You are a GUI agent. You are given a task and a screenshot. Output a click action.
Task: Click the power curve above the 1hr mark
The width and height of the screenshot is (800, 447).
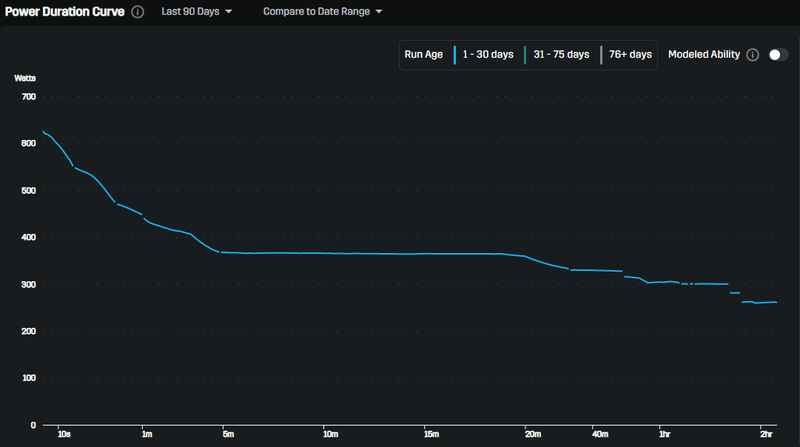(x=660, y=282)
